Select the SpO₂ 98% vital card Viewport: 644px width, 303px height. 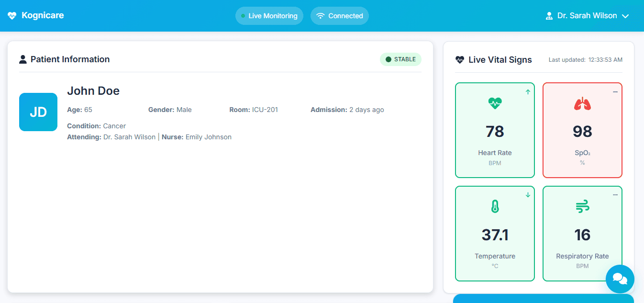[x=582, y=130]
